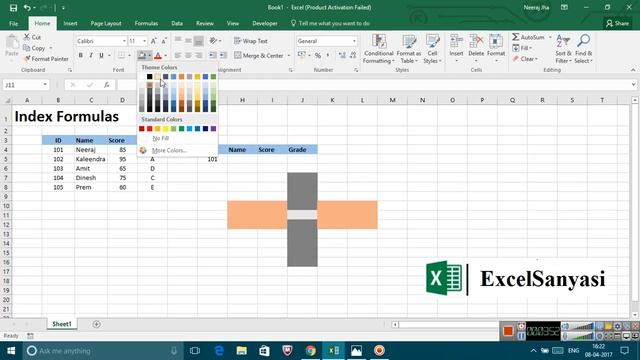Screen dimensions: 640x360
Task: Expand the formula bar chevron
Action: point(633,85)
